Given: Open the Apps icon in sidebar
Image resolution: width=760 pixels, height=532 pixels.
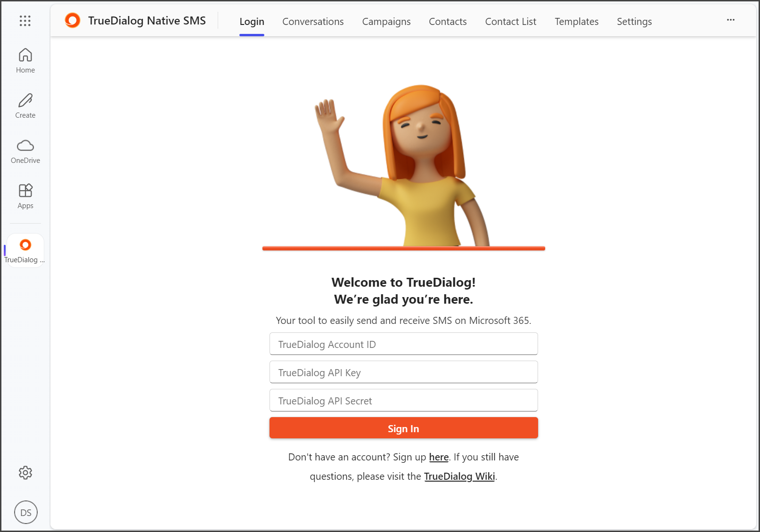Looking at the screenshot, I should 25,196.
